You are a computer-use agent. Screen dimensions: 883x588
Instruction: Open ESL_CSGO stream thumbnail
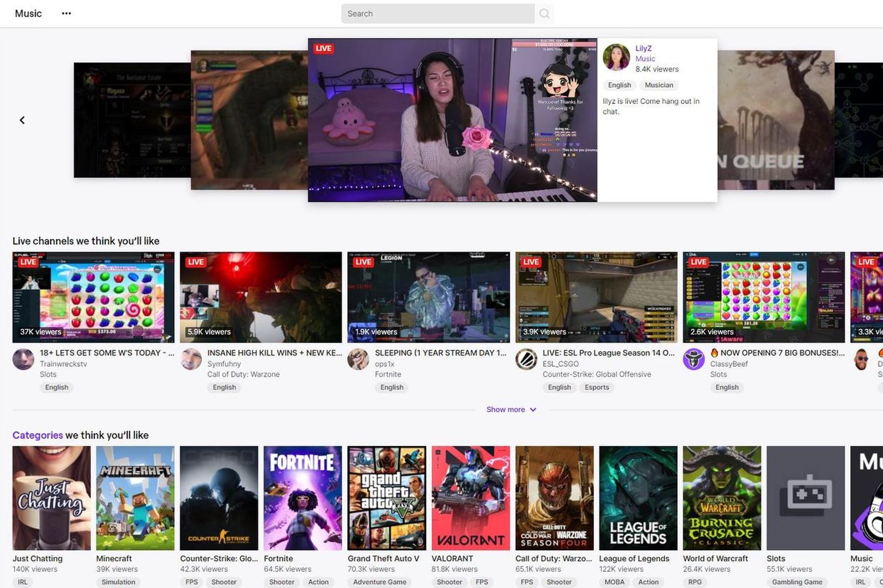pyautogui.click(x=596, y=297)
